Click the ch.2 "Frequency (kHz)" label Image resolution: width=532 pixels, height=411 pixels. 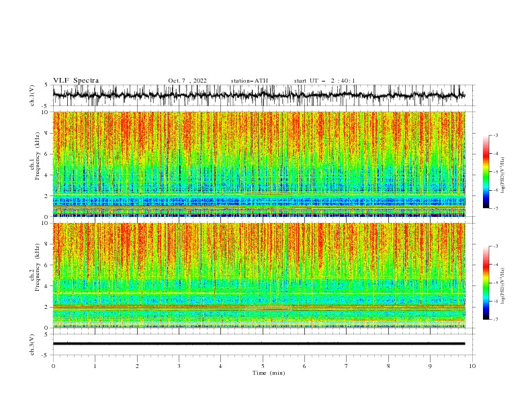pos(38,267)
